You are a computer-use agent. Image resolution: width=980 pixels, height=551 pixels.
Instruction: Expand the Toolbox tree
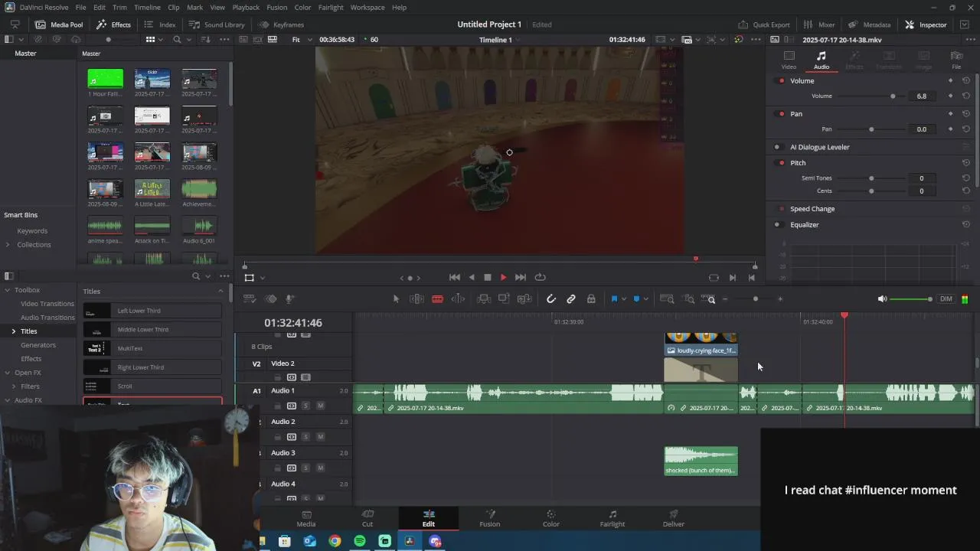(8, 290)
